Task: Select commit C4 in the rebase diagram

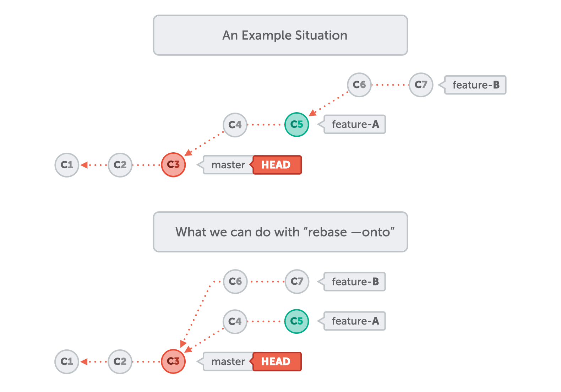Action: (235, 321)
